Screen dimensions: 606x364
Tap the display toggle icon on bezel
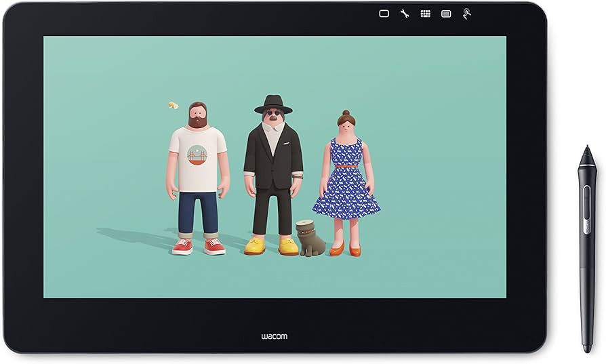[384, 14]
